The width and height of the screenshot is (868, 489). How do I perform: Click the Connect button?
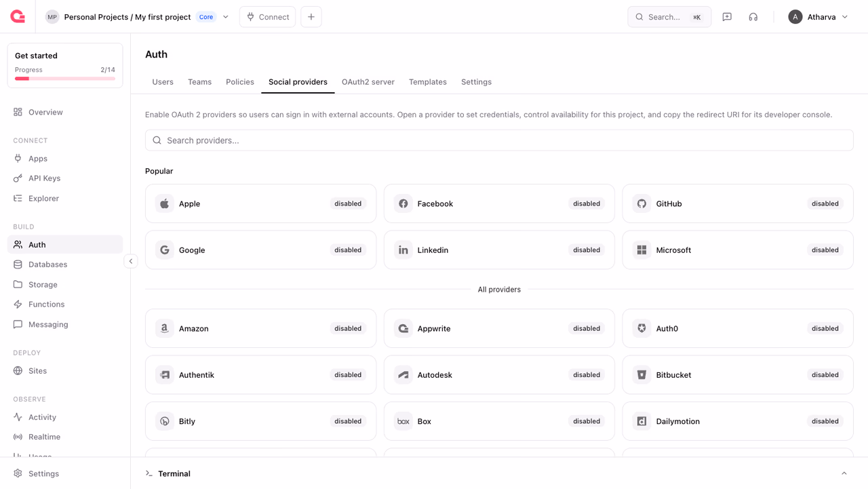(x=268, y=17)
